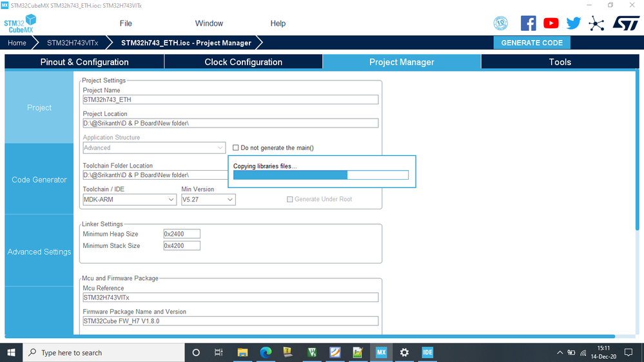The image size is (644, 362).
Task: Click the Mcu Reference field
Action: point(230,298)
